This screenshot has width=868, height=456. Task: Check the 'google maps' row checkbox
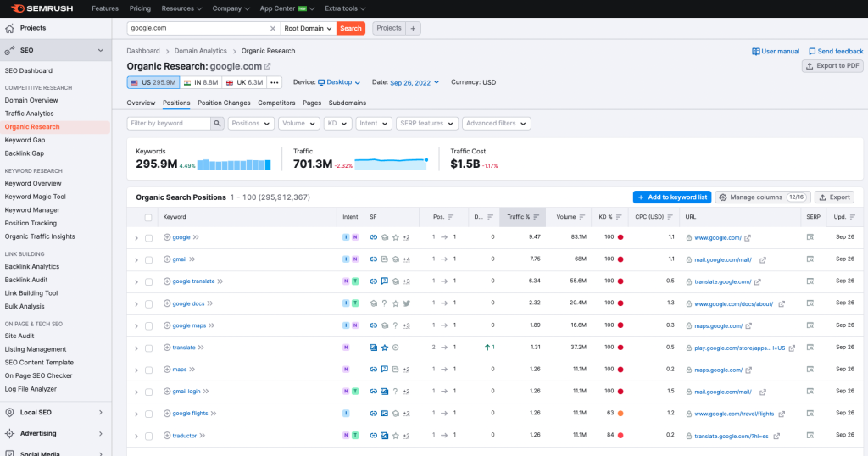click(x=148, y=326)
